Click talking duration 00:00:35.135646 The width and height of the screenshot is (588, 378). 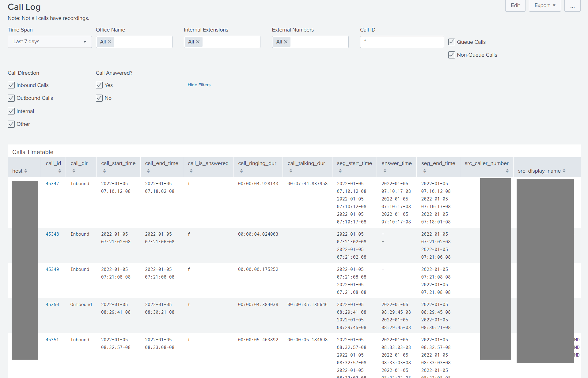[307, 305]
